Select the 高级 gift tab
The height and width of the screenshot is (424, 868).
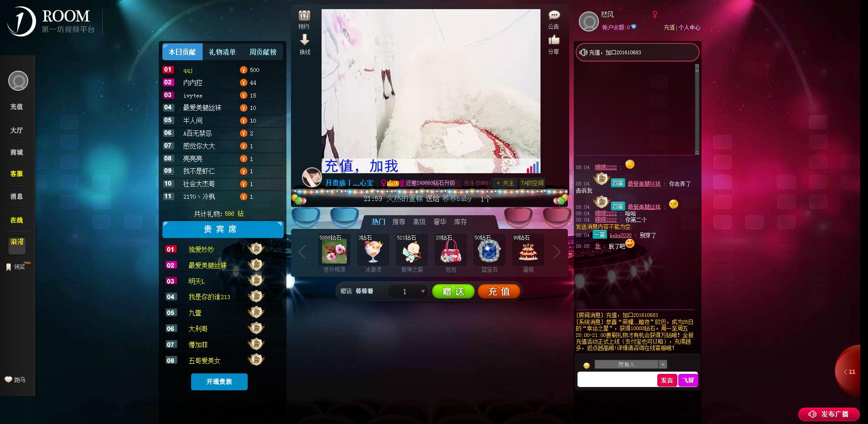coord(419,222)
